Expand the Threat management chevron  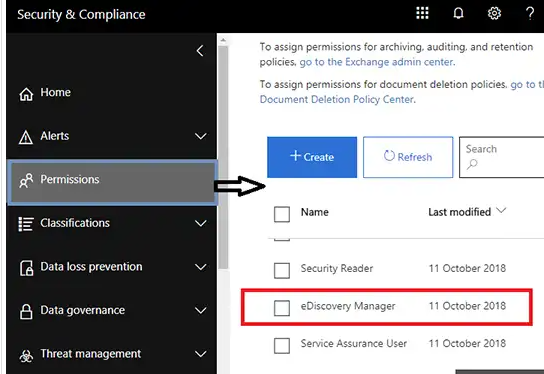click(201, 354)
